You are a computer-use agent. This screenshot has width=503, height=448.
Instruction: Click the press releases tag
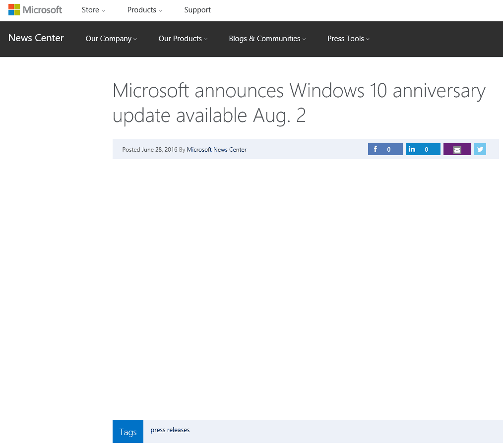click(170, 430)
